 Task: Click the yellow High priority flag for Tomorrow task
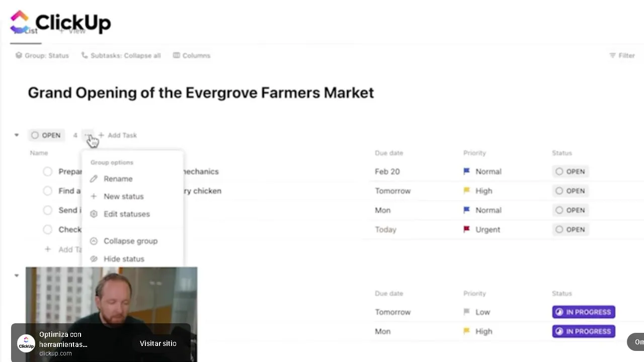(x=466, y=191)
